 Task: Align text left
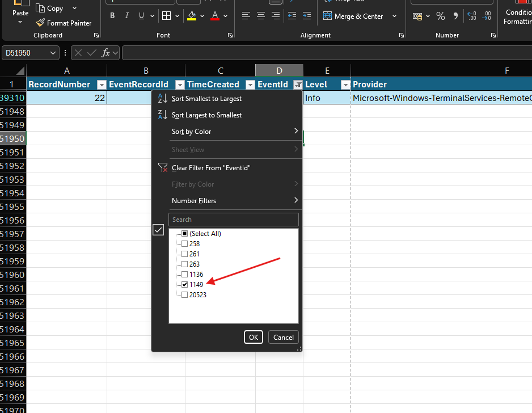coord(246,16)
